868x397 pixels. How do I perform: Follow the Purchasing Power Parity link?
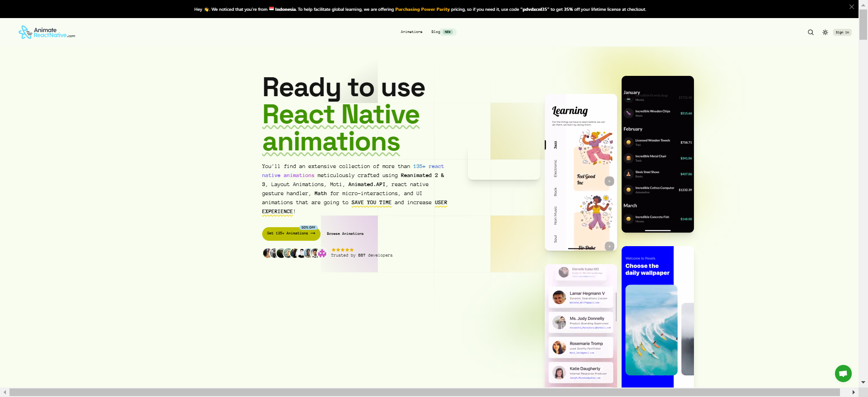[422, 9]
